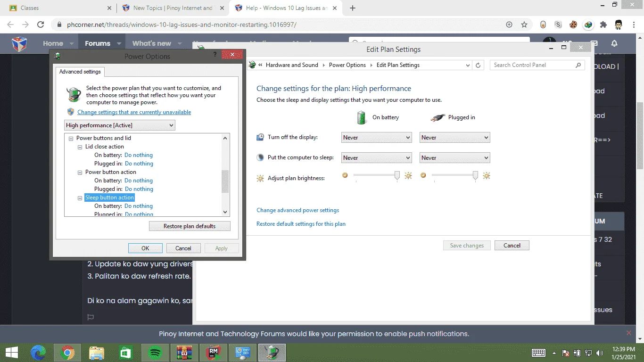
Task: Open the power plan selection dropdown
Action: tap(120, 125)
